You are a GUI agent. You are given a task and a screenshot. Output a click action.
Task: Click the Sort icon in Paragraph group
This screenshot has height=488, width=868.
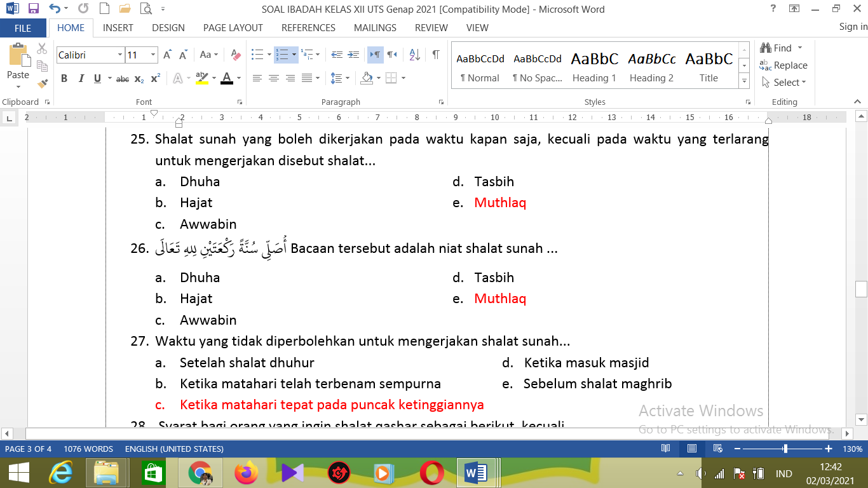414,55
